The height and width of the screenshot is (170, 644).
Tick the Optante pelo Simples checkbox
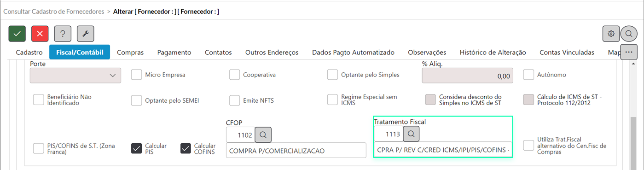(x=333, y=75)
